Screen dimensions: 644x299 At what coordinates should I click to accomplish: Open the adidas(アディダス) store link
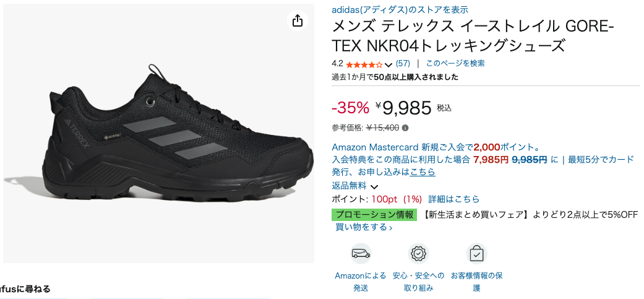(x=400, y=9)
